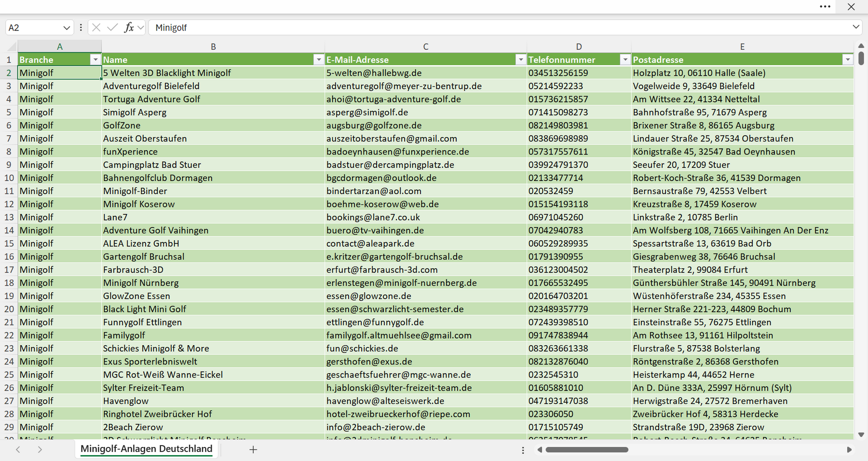Screen dimensions: 868x461
Task: Click the scroll down arrow
Action: (x=861, y=434)
